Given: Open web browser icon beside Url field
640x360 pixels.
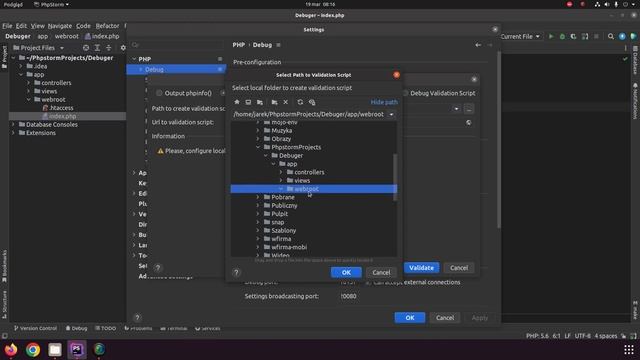Looking at the screenshot, I should (469, 122).
